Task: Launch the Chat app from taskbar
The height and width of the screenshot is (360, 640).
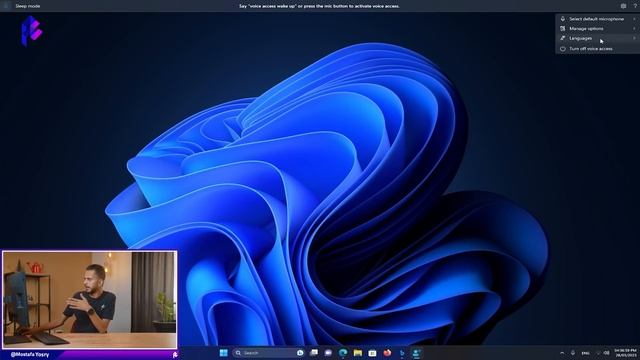Action: 328,353
